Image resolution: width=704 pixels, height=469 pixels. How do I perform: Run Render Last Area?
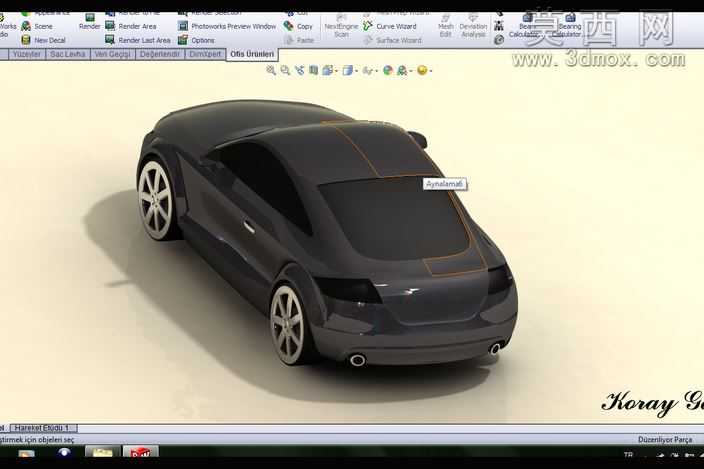(x=138, y=40)
